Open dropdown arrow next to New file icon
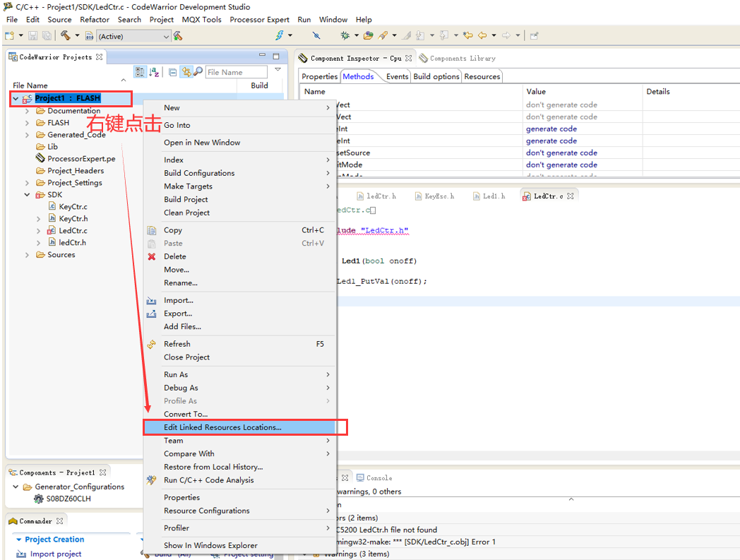Image resolution: width=740 pixels, height=560 pixels. click(x=20, y=36)
